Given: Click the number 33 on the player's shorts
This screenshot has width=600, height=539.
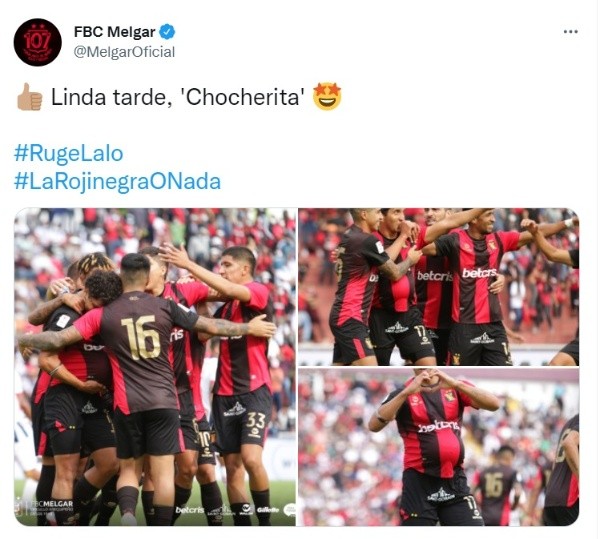Looking at the screenshot, I should [x=256, y=421].
